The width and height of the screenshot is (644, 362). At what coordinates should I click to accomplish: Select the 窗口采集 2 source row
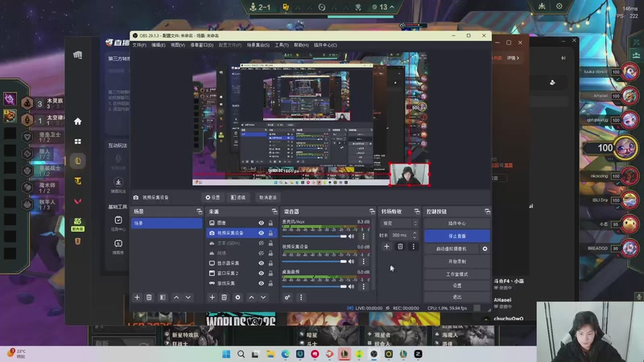[242, 273]
